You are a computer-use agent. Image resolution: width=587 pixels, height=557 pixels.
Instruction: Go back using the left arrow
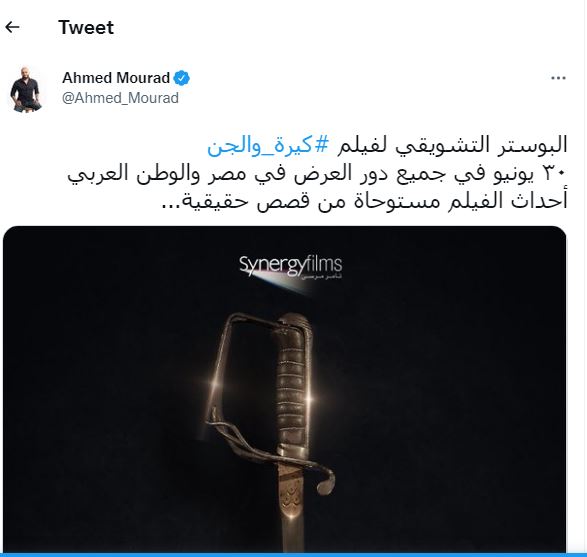tap(12, 27)
